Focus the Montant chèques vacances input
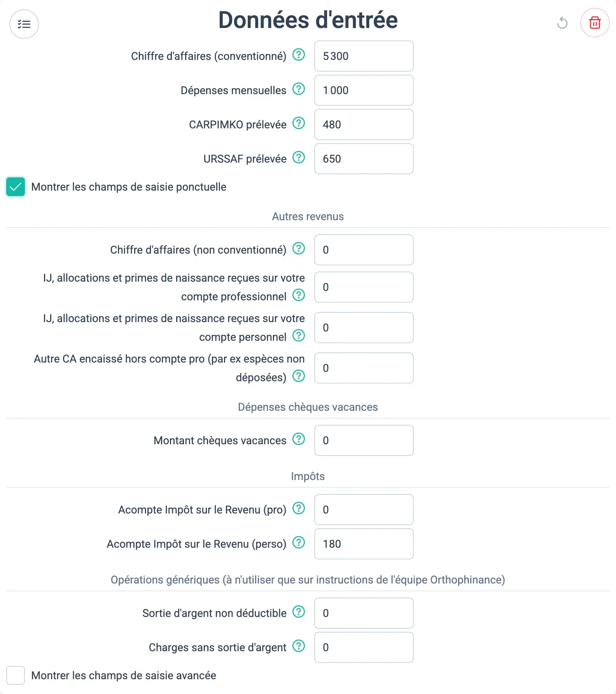 364,440
